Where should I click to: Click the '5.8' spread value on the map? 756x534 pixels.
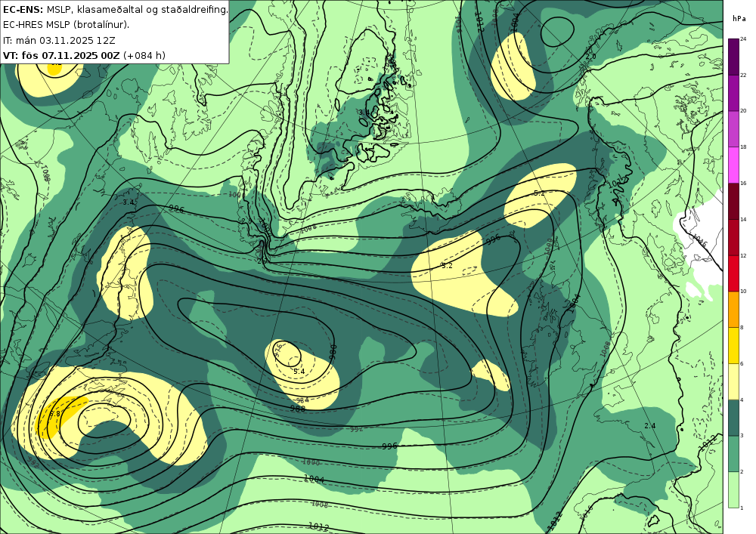tap(54, 414)
